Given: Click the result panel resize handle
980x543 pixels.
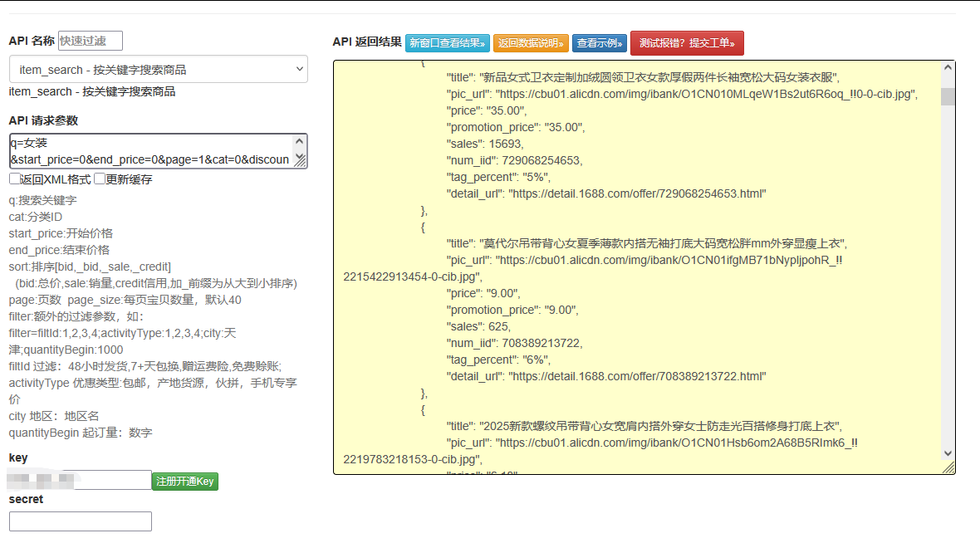Looking at the screenshot, I should [x=948, y=467].
